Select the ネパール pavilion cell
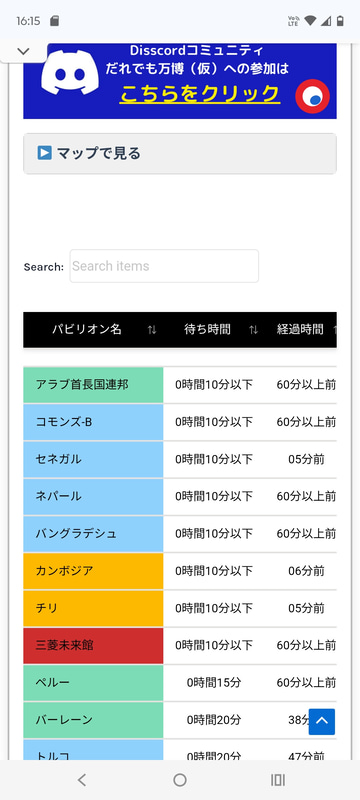 [x=93, y=496]
